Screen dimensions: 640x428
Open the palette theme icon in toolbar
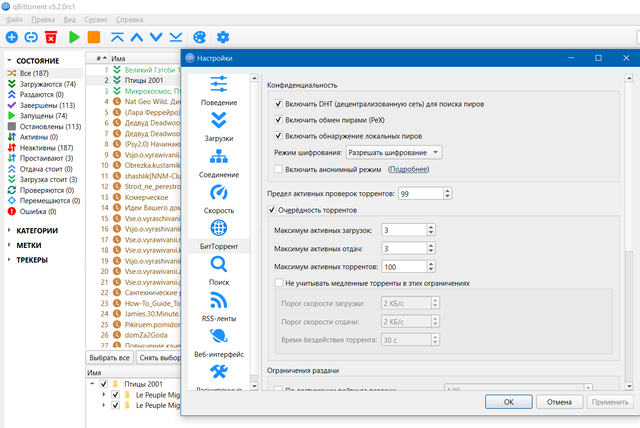pos(199,37)
